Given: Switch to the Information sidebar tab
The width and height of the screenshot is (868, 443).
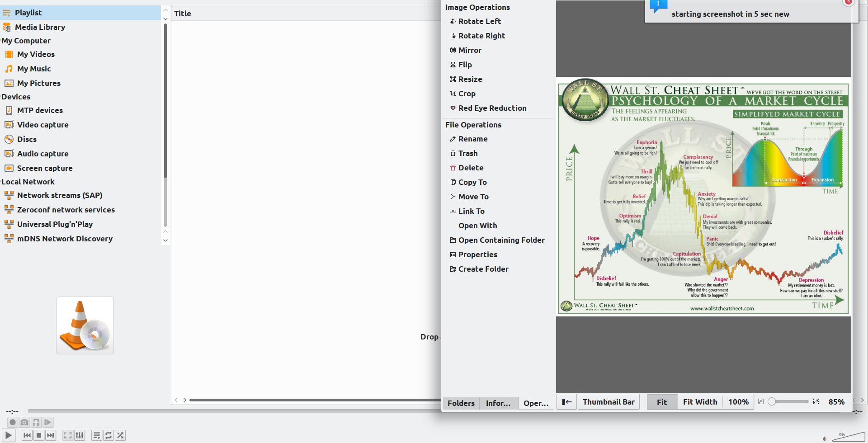Looking at the screenshot, I should 498,403.
